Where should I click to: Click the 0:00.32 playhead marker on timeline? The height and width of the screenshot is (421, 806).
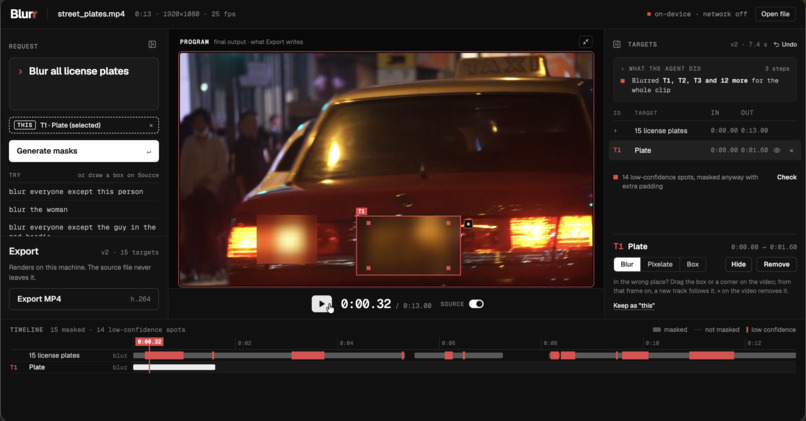149,342
